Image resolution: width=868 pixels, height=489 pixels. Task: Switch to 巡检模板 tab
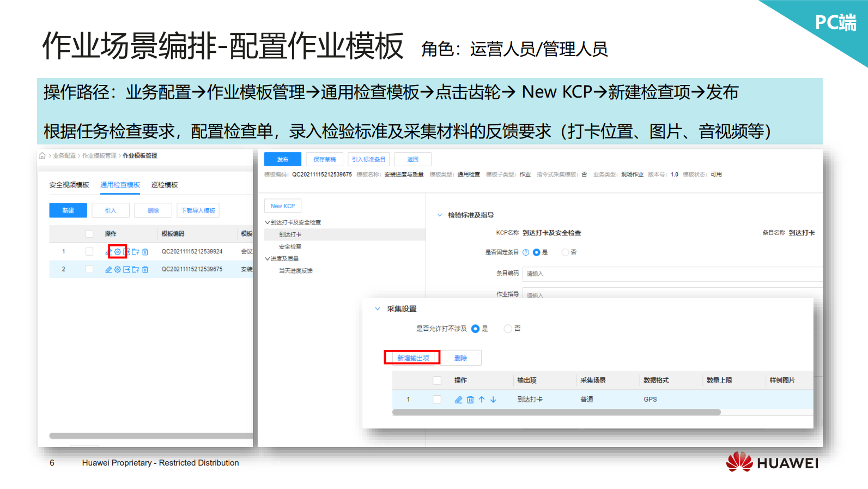click(165, 185)
